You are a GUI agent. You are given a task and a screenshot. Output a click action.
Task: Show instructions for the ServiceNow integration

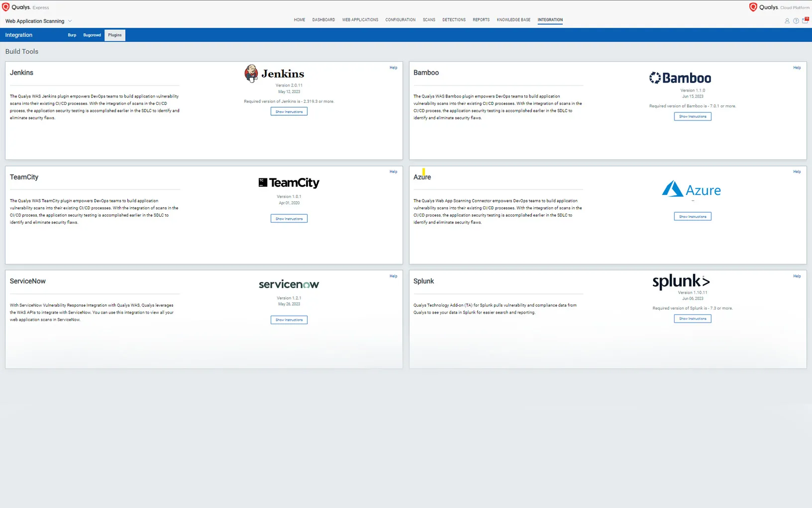pos(289,320)
